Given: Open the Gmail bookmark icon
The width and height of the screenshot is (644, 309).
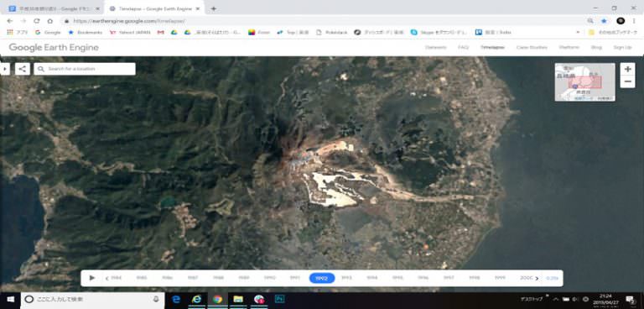Looking at the screenshot, I should point(161,32).
